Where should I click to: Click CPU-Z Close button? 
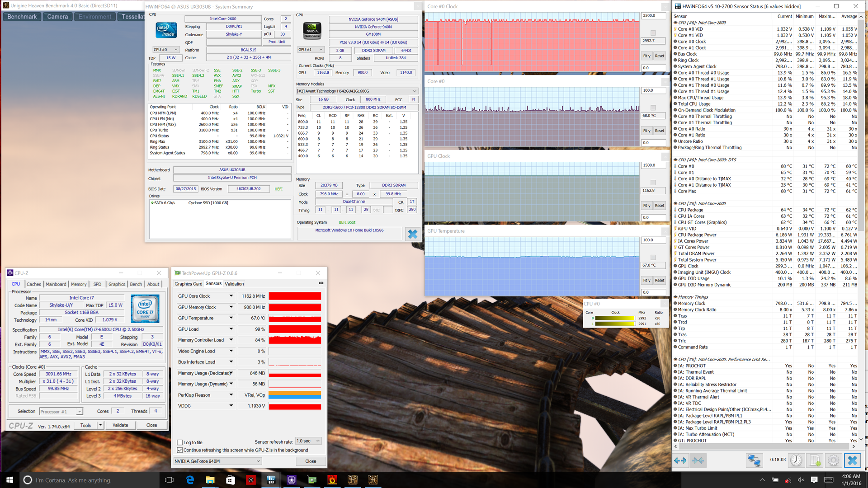click(x=151, y=425)
